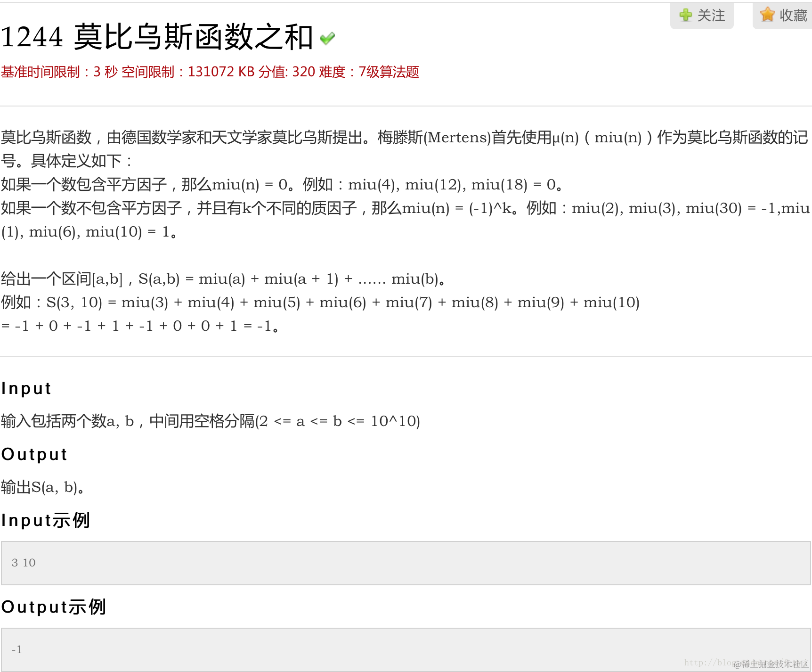The image size is (812, 672).
Task: Click the red limits line starting 基准时间限制
Action: (x=210, y=72)
